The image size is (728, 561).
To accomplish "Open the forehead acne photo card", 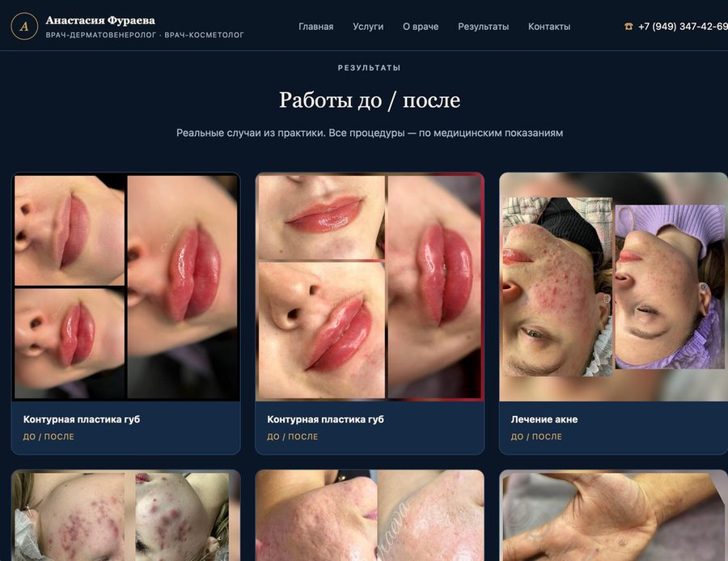I will tap(126, 516).
